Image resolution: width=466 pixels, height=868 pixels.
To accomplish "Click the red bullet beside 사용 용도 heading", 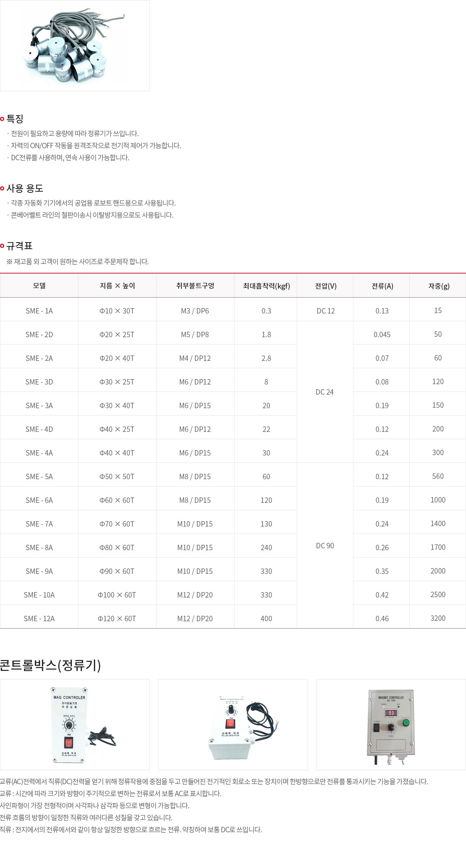I will 2,188.
